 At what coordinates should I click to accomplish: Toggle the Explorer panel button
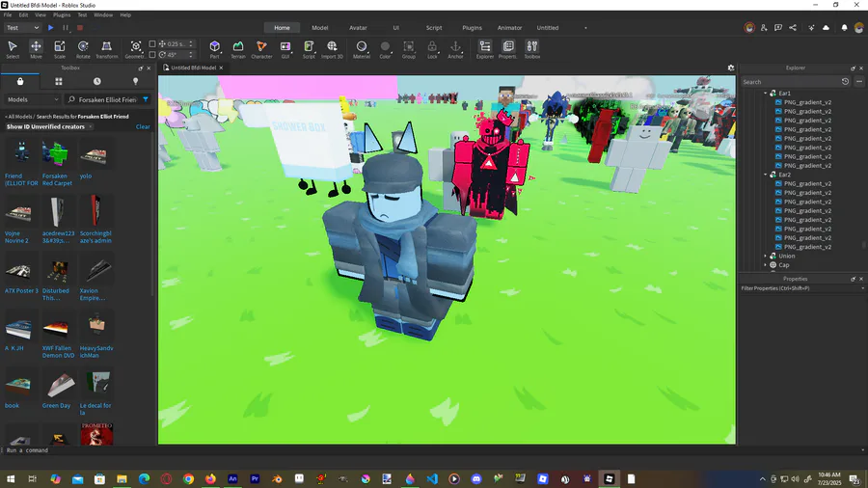[x=485, y=48]
